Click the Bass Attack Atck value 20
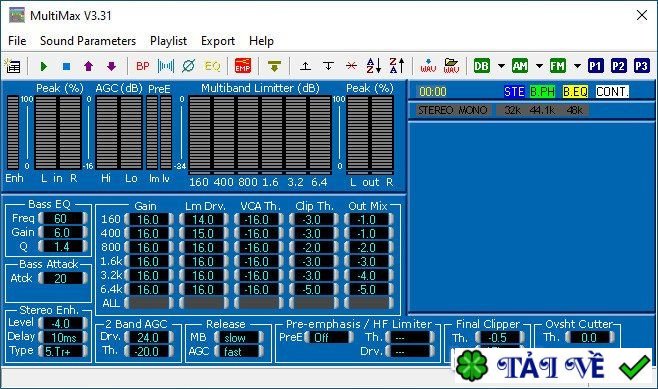The height and width of the screenshot is (389, 658). [63, 278]
